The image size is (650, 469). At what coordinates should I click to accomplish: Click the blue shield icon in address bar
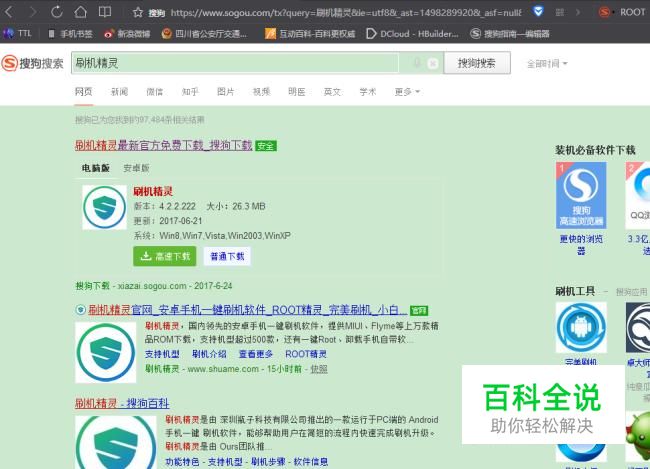coord(538,11)
